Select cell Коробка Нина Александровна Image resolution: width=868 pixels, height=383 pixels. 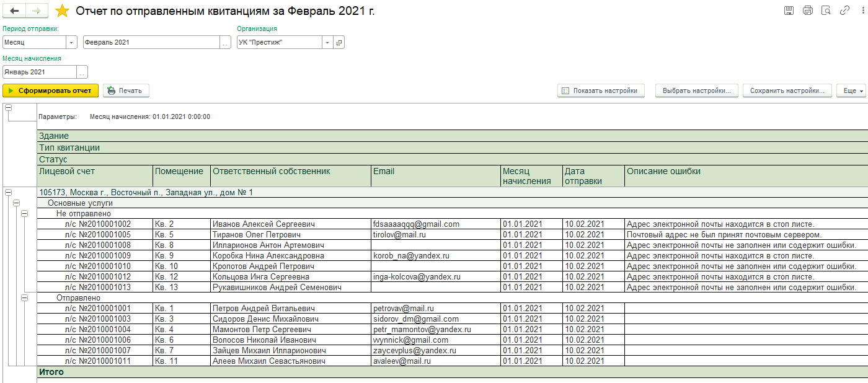291,255
